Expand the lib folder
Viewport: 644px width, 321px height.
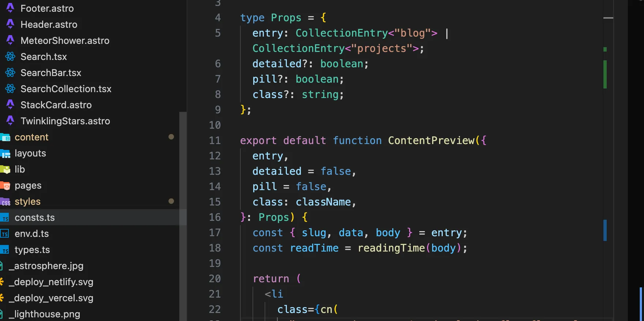[20, 169]
